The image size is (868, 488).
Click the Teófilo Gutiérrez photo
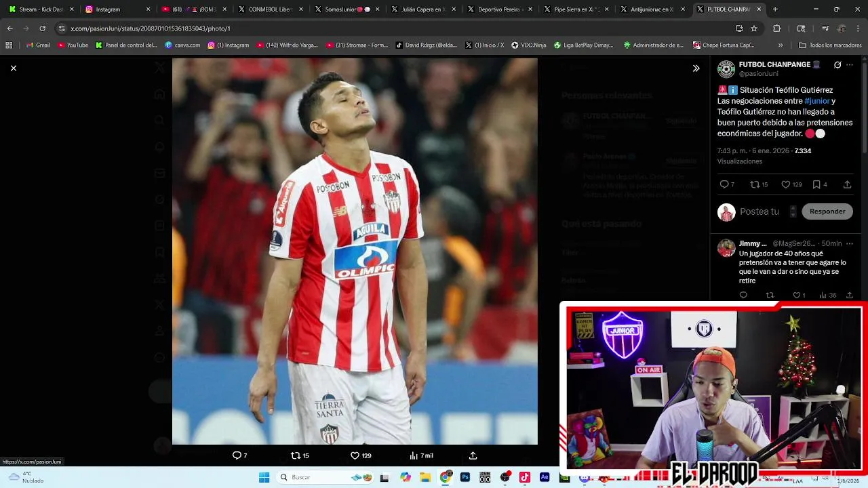(x=355, y=251)
